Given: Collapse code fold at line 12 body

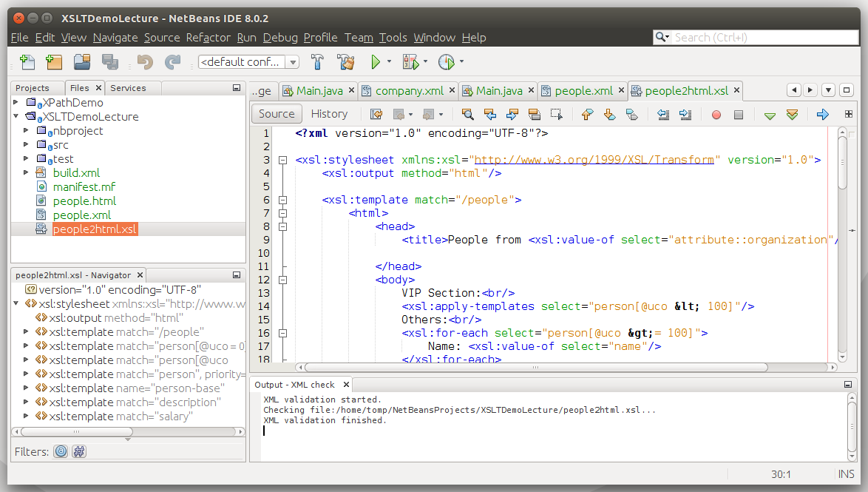Looking at the screenshot, I should [283, 280].
